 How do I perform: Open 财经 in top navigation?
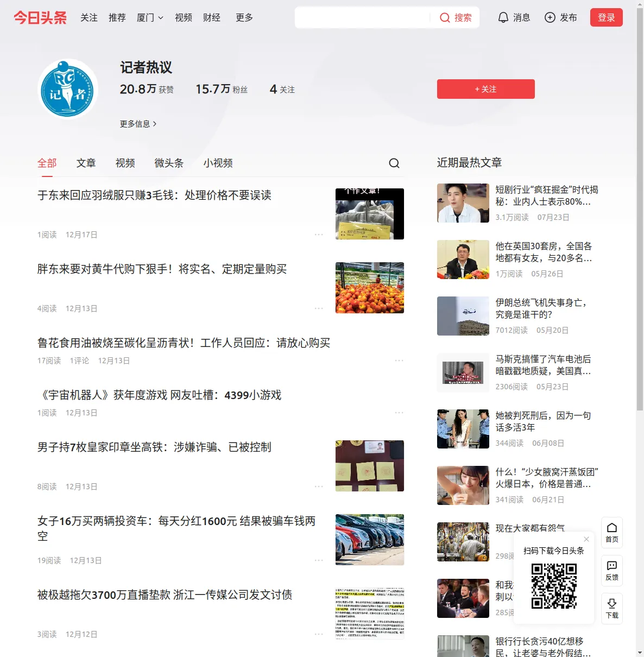click(x=212, y=18)
